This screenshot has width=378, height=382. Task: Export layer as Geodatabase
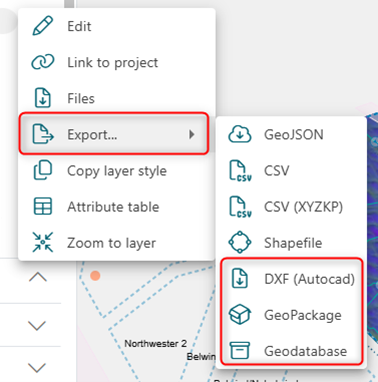(x=291, y=351)
